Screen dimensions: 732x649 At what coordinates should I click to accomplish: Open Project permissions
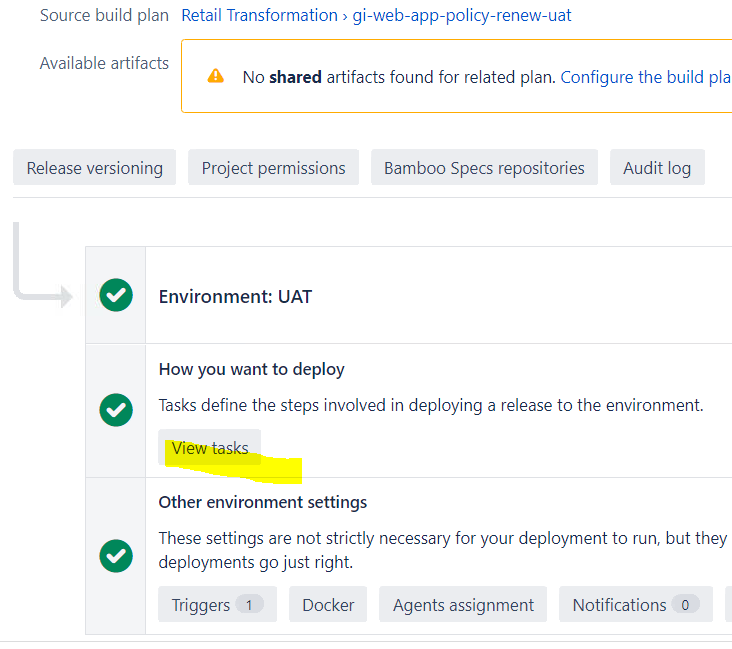(273, 168)
